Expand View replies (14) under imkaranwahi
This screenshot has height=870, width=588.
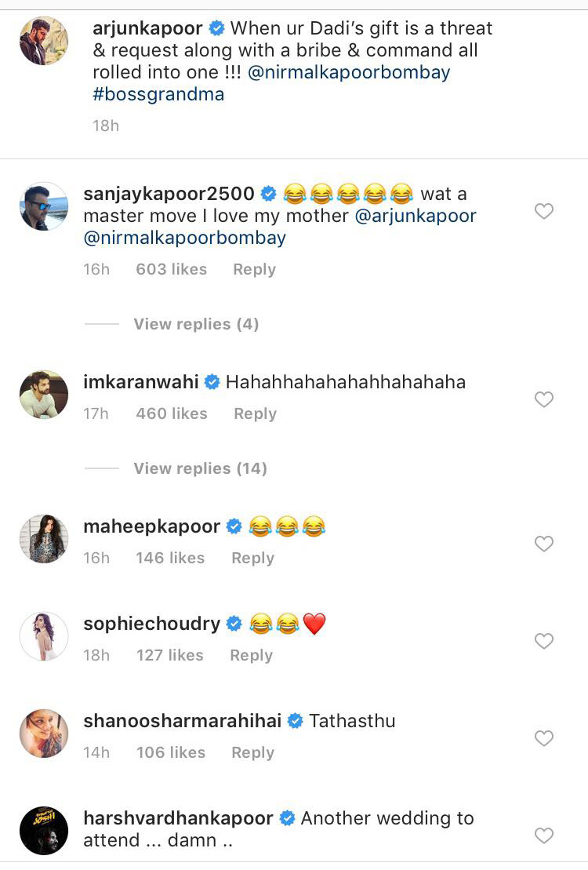(199, 468)
